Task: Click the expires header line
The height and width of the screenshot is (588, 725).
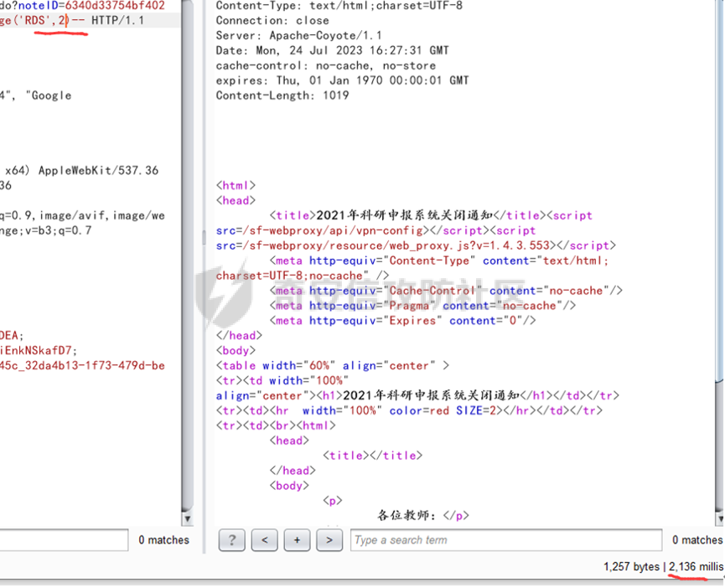Action: pyautogui.click(x=342, y=80)
